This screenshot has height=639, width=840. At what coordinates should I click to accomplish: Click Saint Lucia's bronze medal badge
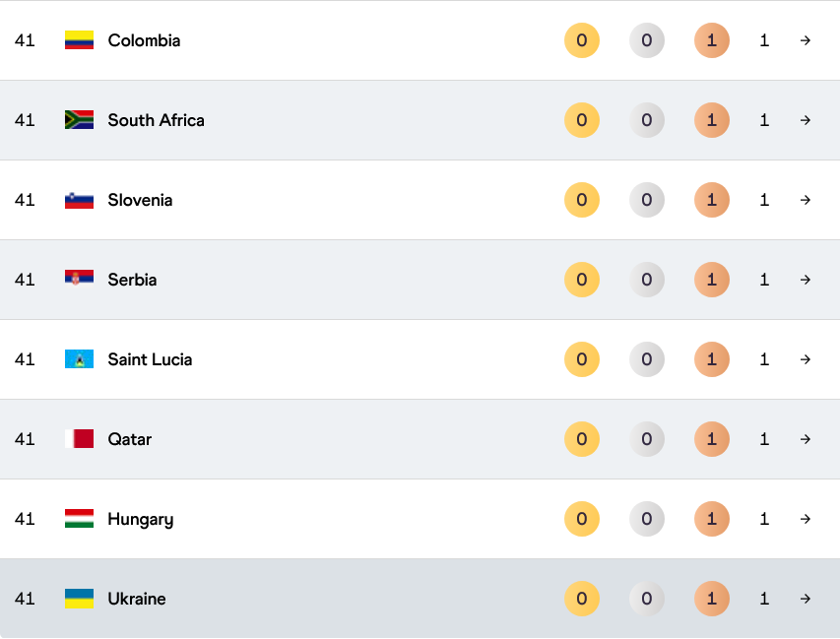pos(711,359)
